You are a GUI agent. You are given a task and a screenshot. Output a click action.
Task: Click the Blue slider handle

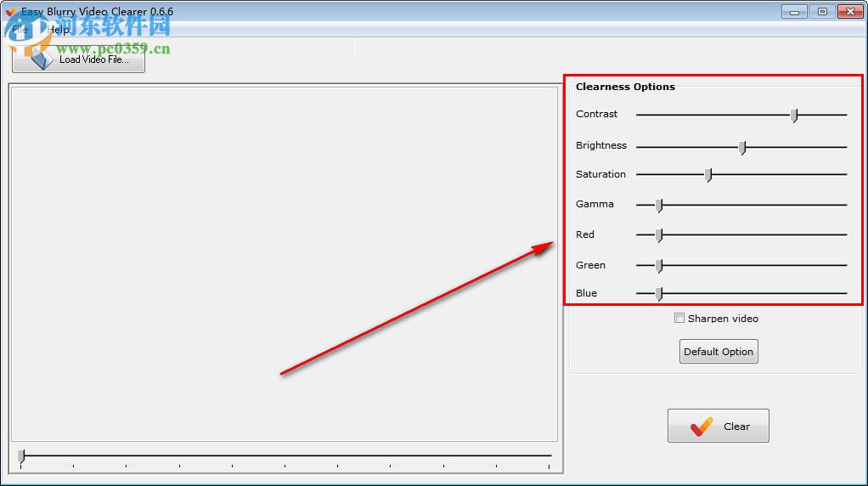click(659, 293)
